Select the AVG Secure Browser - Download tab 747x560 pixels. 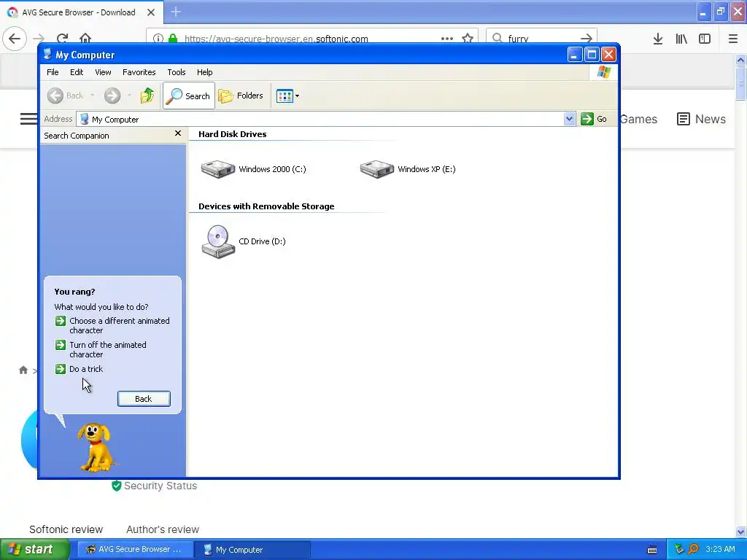(x=79, y=12)
